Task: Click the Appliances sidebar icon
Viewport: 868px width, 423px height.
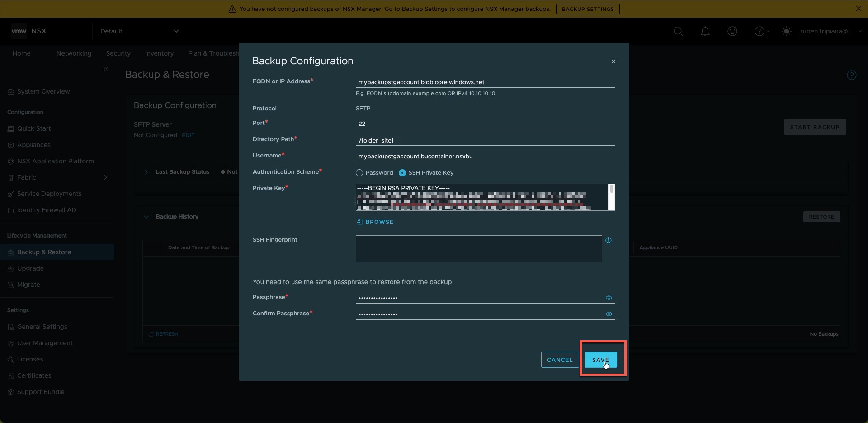Action: [x=11, y=145]
